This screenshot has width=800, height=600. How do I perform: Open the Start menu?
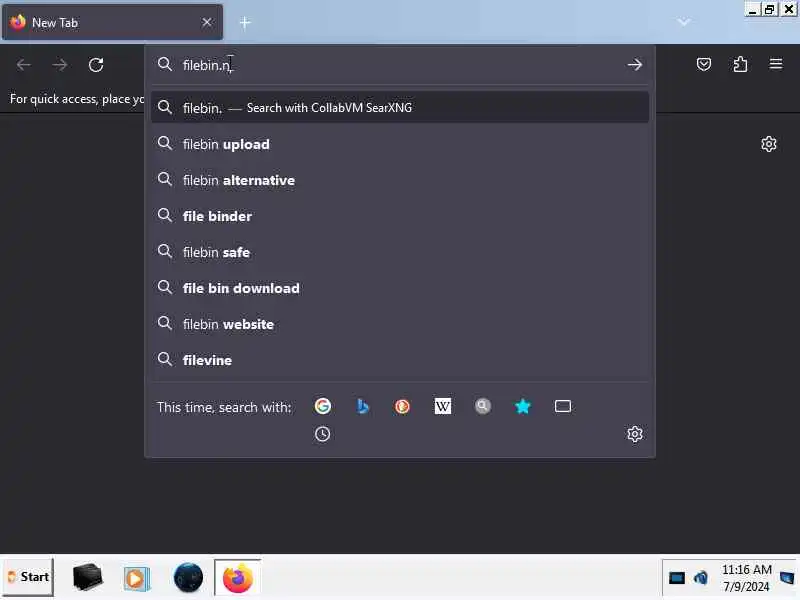28,577
